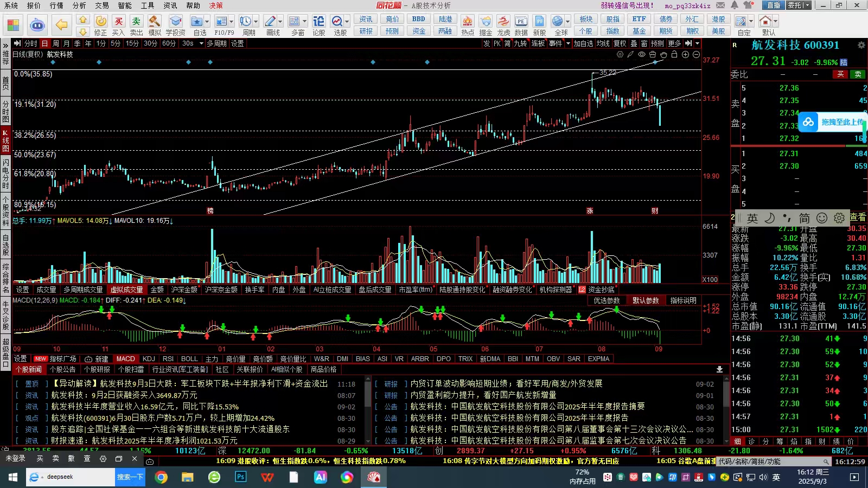Click the green 卖 sell button in order panel
Image resolution: width=868 pixels, height=488 pixels.
click(858, 74)
